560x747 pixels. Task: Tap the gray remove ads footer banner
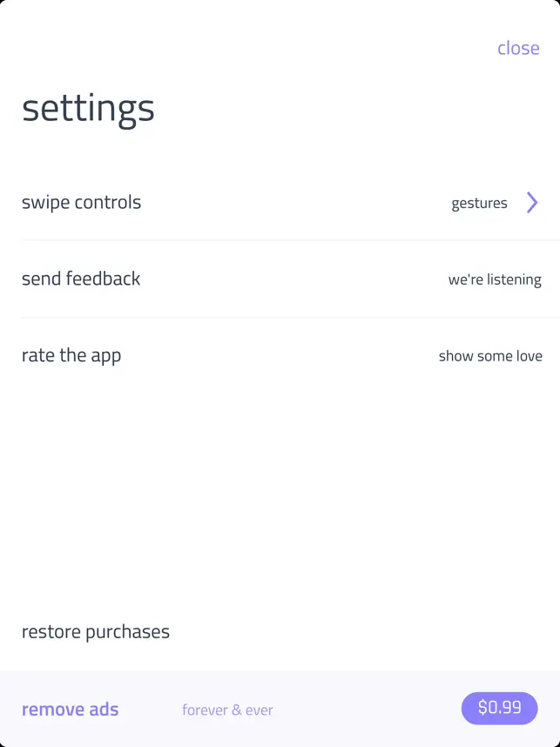point(280,709)
